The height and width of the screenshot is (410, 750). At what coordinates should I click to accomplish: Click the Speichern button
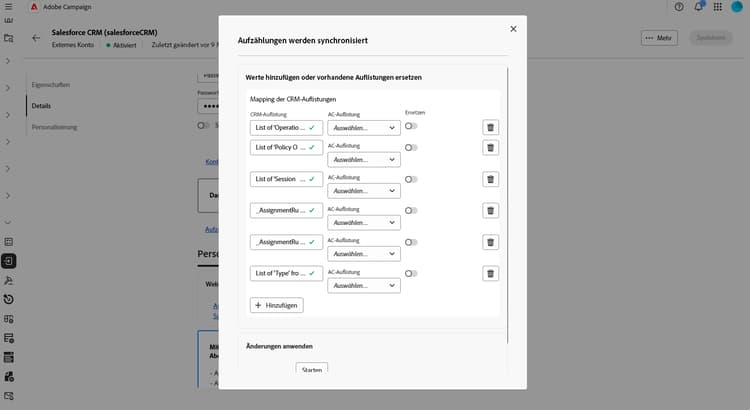pyautogui.click(x=711, y=38)
